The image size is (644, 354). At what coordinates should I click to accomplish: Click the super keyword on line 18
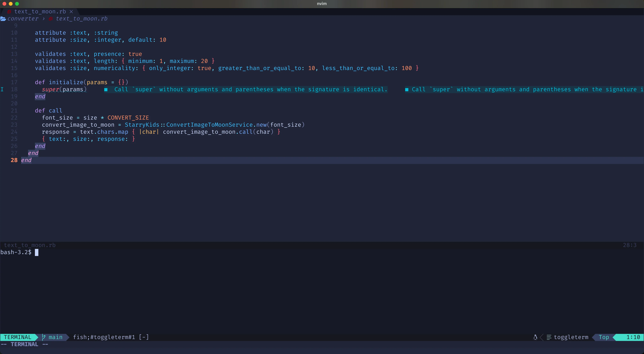tap(50, 89)
